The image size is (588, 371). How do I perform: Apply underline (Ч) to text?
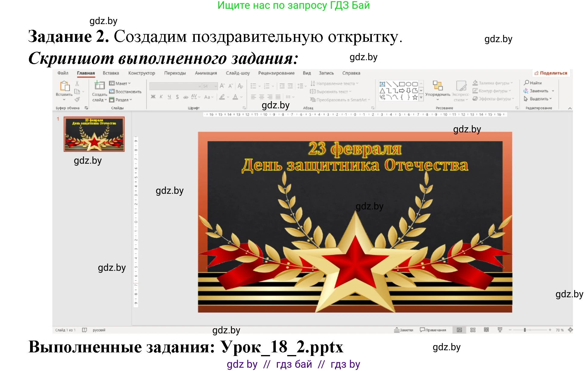(x=170, y=97)
